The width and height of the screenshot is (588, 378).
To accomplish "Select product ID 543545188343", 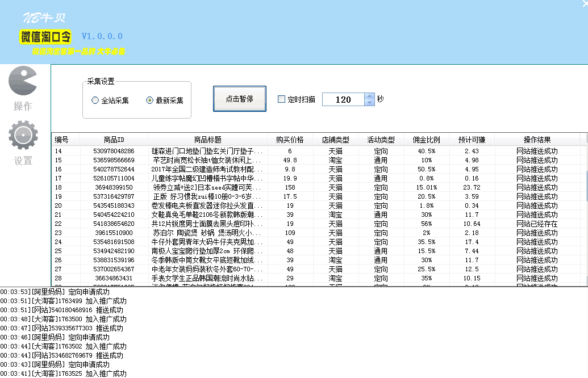I will click(114, 205).
